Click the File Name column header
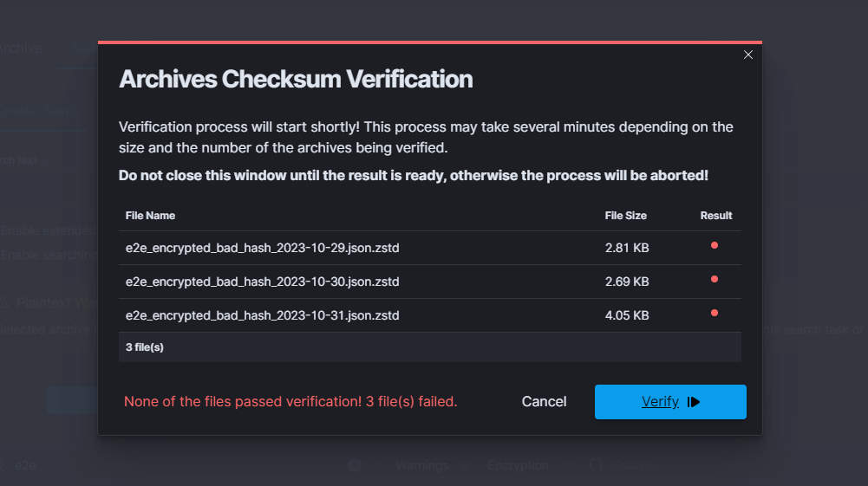 (x=150, y=216)
